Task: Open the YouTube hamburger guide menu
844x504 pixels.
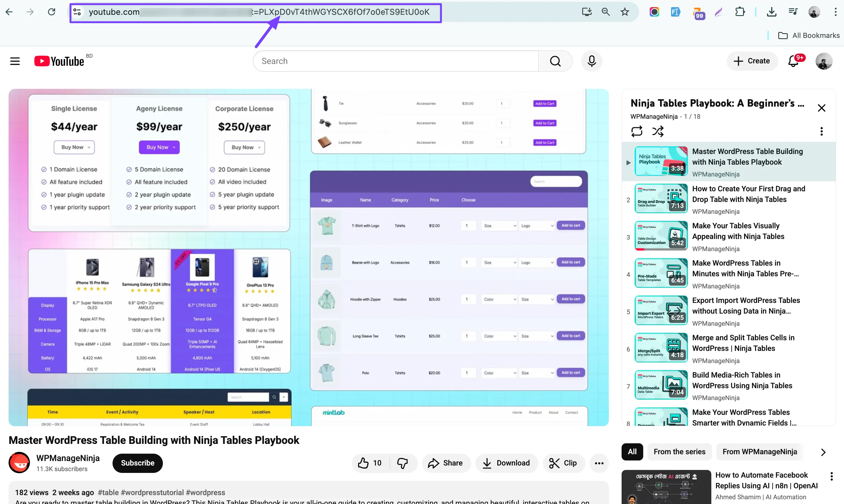Action: 15,61
